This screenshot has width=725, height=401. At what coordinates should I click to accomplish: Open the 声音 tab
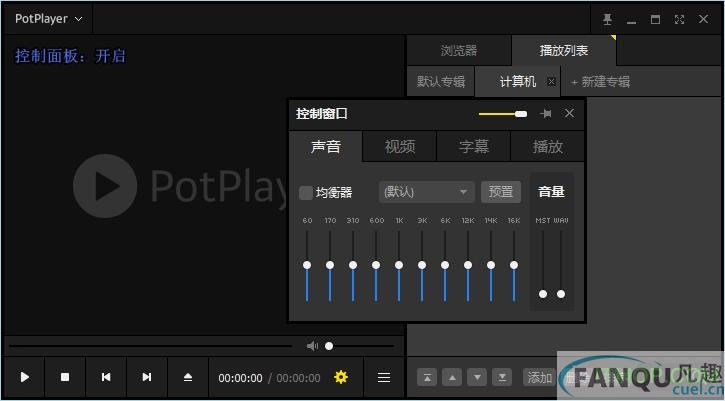pyautogui.click(x=326, y=147)
